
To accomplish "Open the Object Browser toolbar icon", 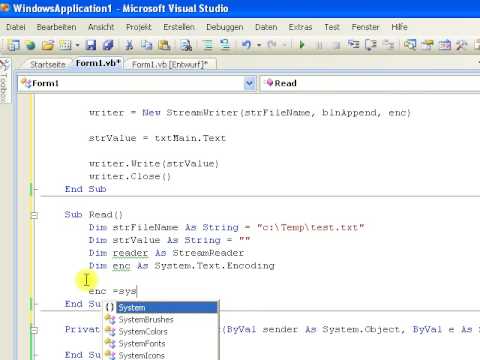I will coord(445,45).
